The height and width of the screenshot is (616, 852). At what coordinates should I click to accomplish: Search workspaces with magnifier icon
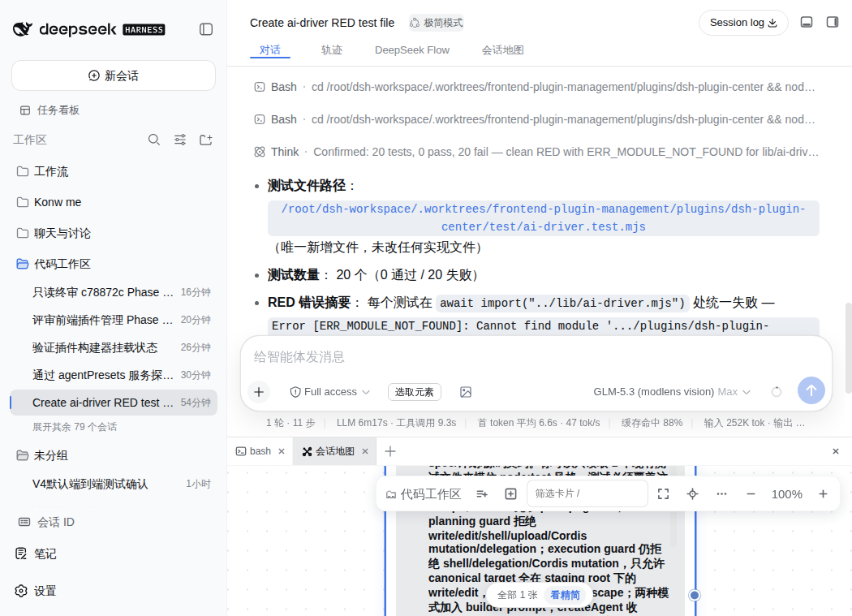[x=154, y=140]
